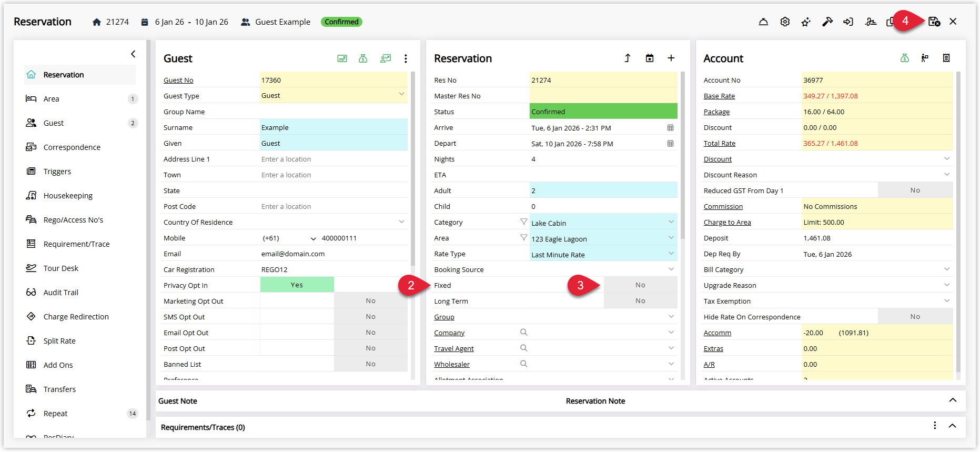980x452 pixels.
Task: Toggle Reduced GST From Day 1 switch
Action: [915, 190]
